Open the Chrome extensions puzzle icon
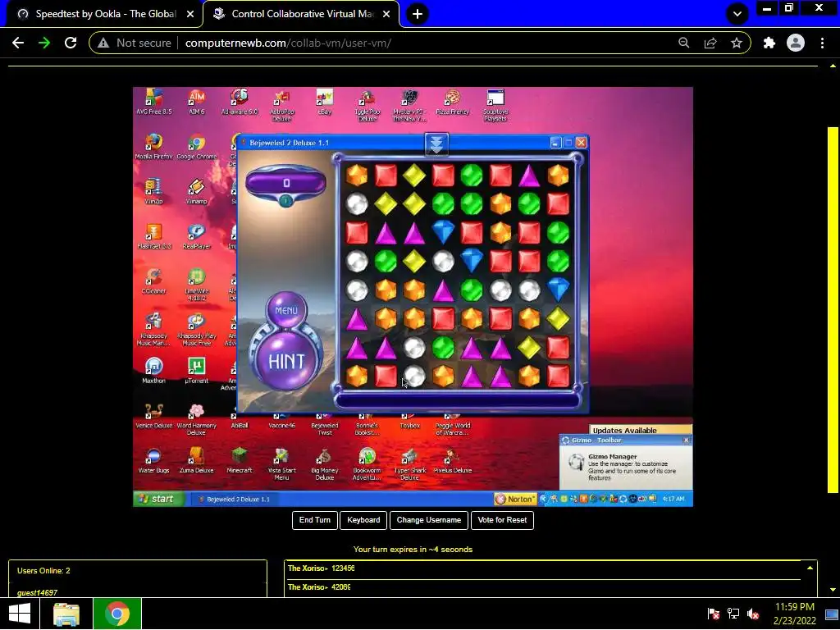840x630 pixels. [x=769, y=43]
